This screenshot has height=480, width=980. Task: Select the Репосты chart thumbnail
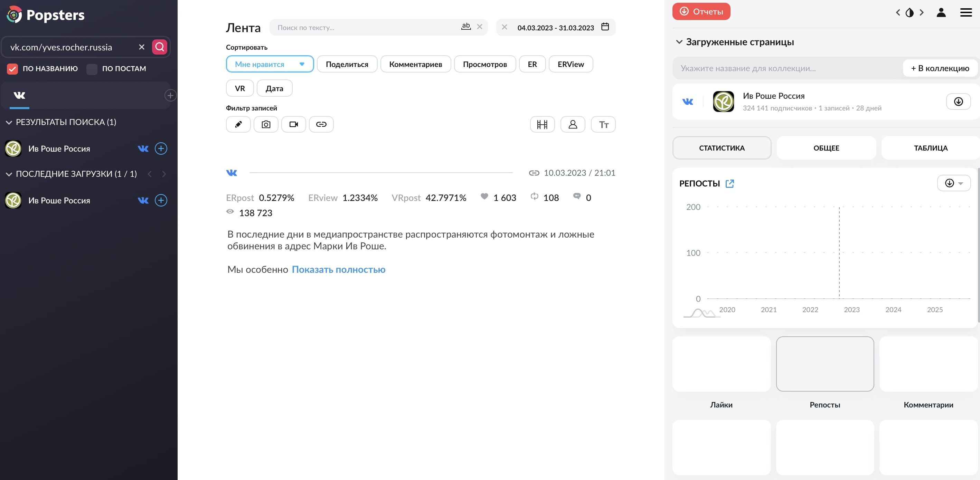825,364
